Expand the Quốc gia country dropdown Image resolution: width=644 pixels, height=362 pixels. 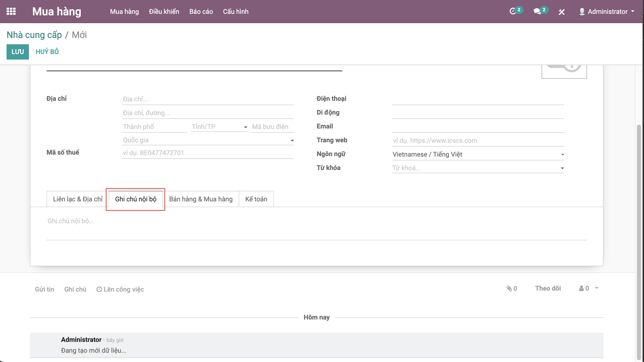[x=292, y=141]
